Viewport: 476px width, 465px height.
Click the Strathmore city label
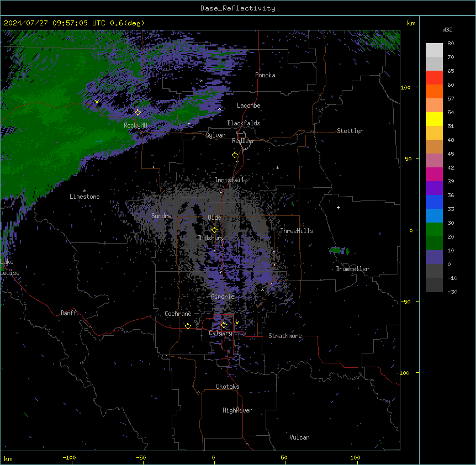[285, 336]
